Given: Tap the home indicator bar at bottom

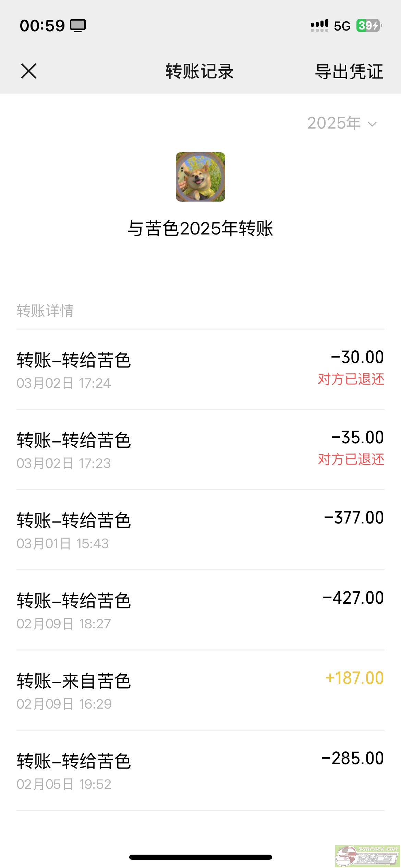Looking at the screenshot, I should pyautogui.click(x=200, y=857).
